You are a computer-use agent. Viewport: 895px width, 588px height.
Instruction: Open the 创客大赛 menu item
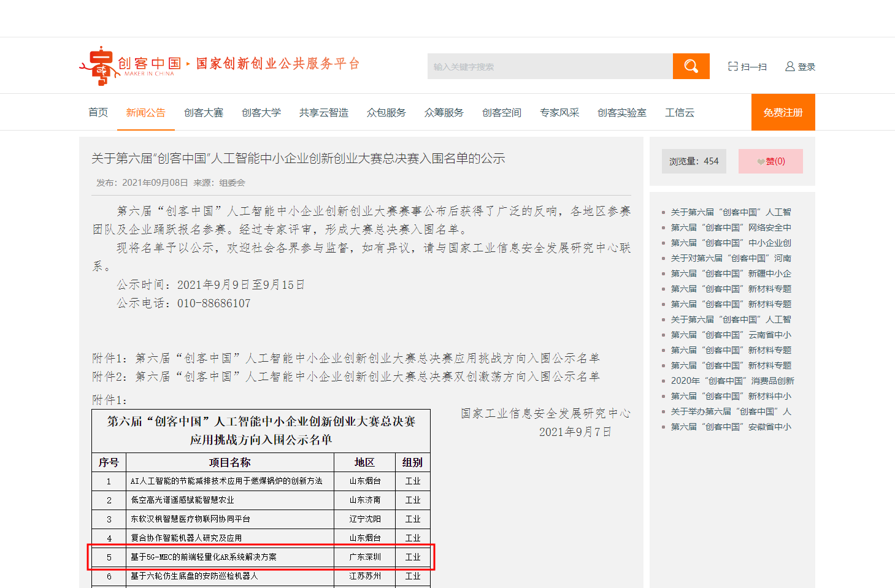pyautogui.click(x=204, y=112)
